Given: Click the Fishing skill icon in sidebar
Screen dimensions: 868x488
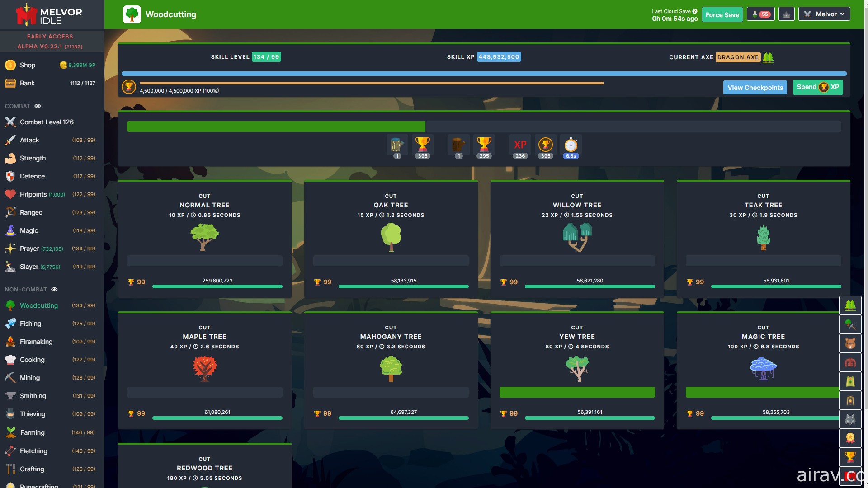Looking at the screenshot, I should point(9,324).
